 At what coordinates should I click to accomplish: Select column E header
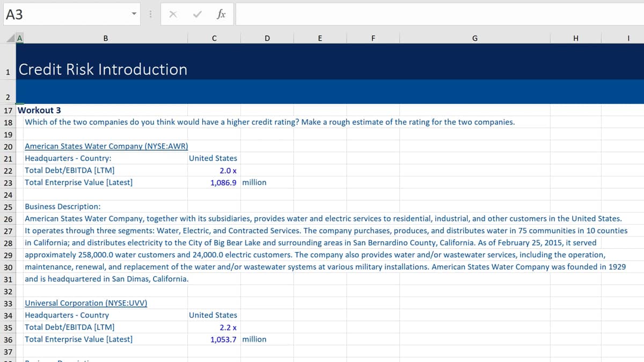(x=320, y=38)
